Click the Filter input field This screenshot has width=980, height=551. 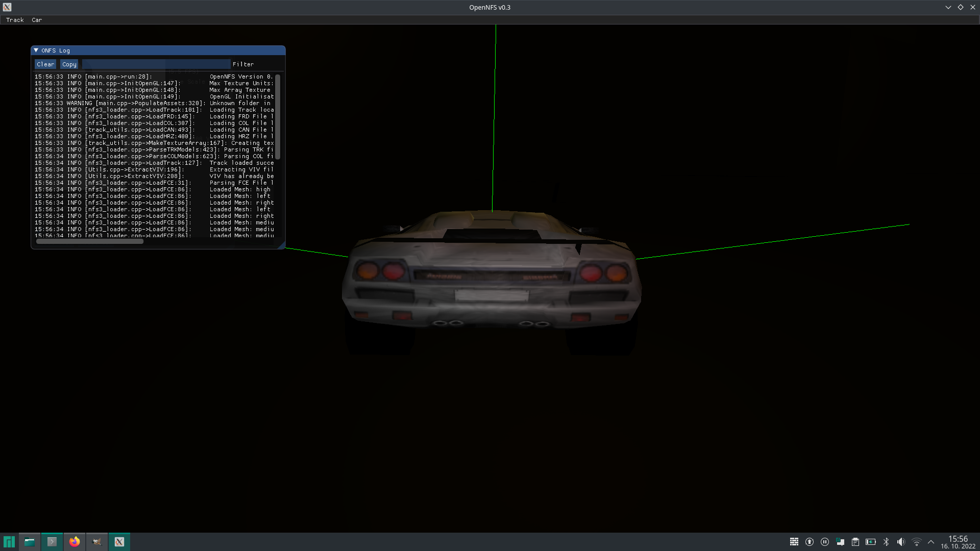tap(156, 64)
